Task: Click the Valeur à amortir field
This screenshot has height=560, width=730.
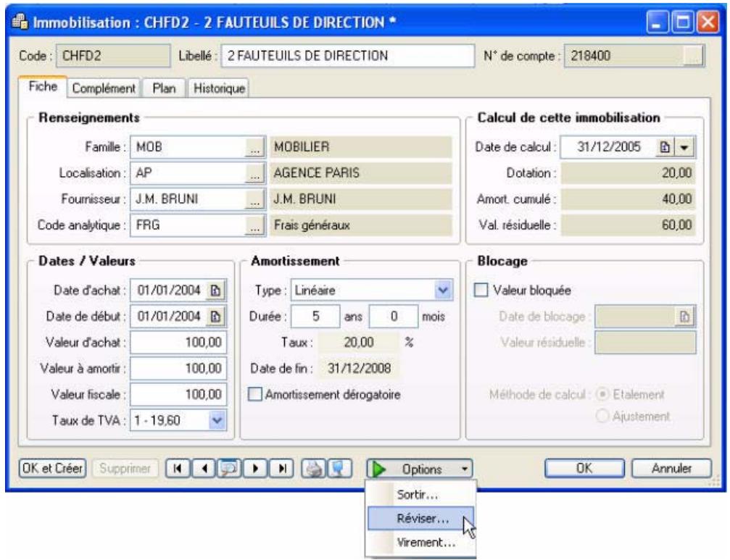Action: 178,368
